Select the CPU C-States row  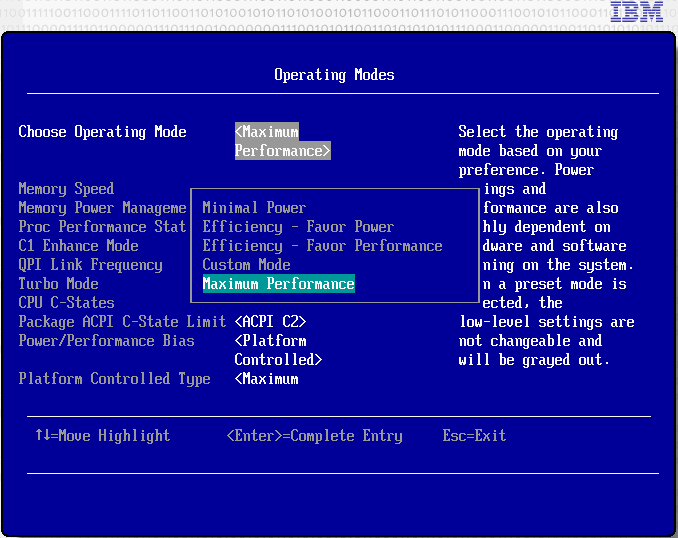click(x=66, y=303)
